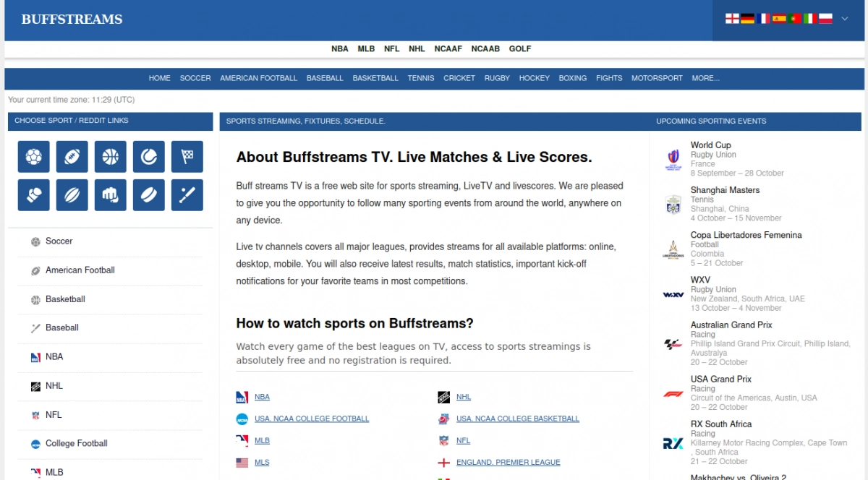Switch language via the England flag

[732, 19]
